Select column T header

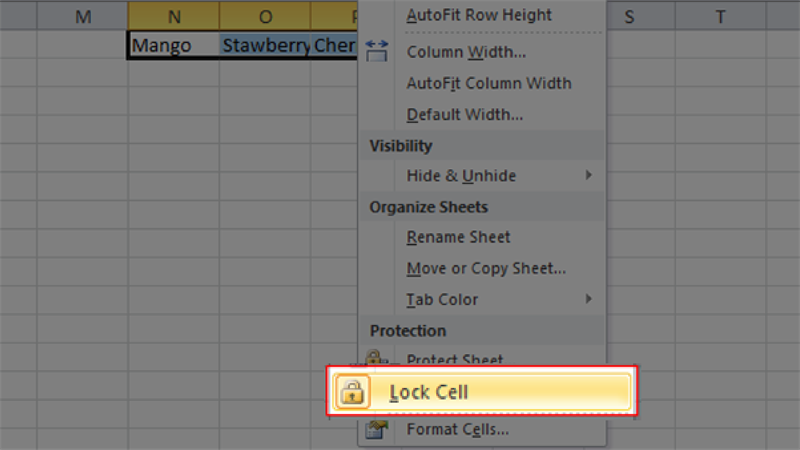point(720,16)
